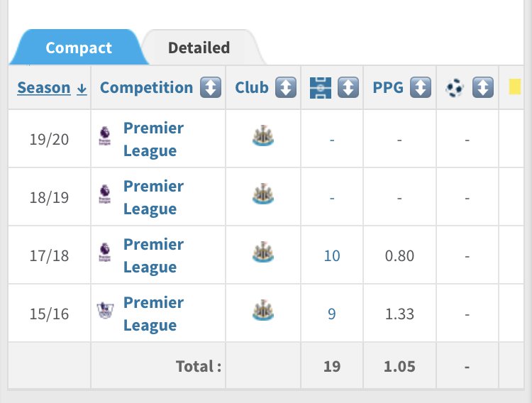Click Newcastle crest in 18/19 row
This screenshot has height=403, width=532.
point(263,195)
